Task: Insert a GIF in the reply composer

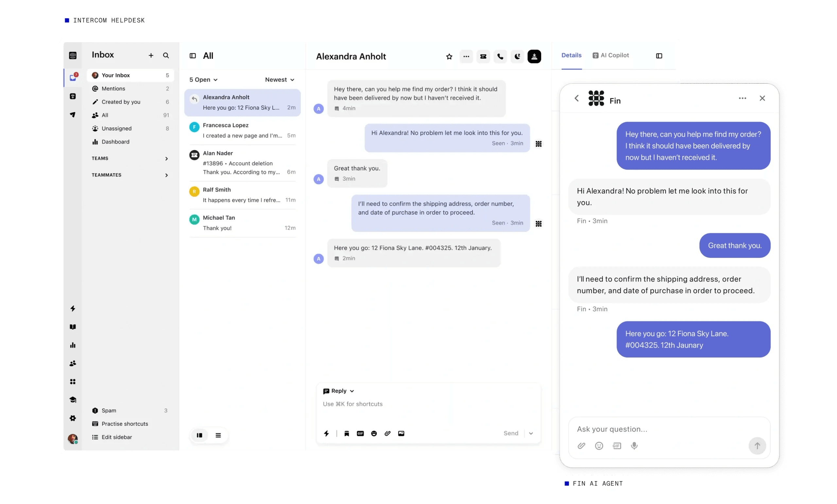Action: click(360, 433)
